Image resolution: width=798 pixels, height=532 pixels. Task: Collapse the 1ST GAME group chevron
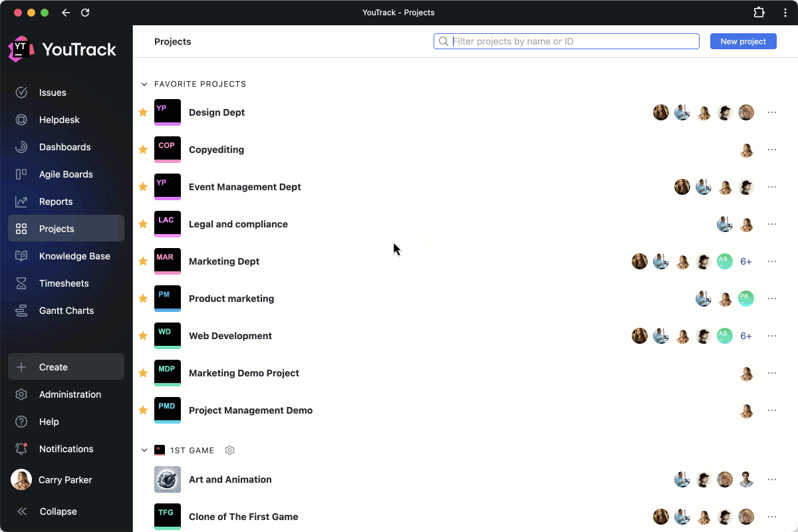coord(144,450)
